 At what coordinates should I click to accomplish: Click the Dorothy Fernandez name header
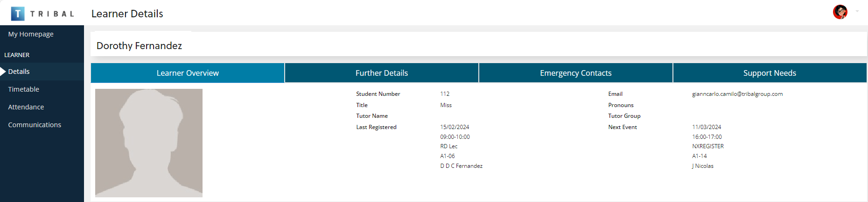139,46
